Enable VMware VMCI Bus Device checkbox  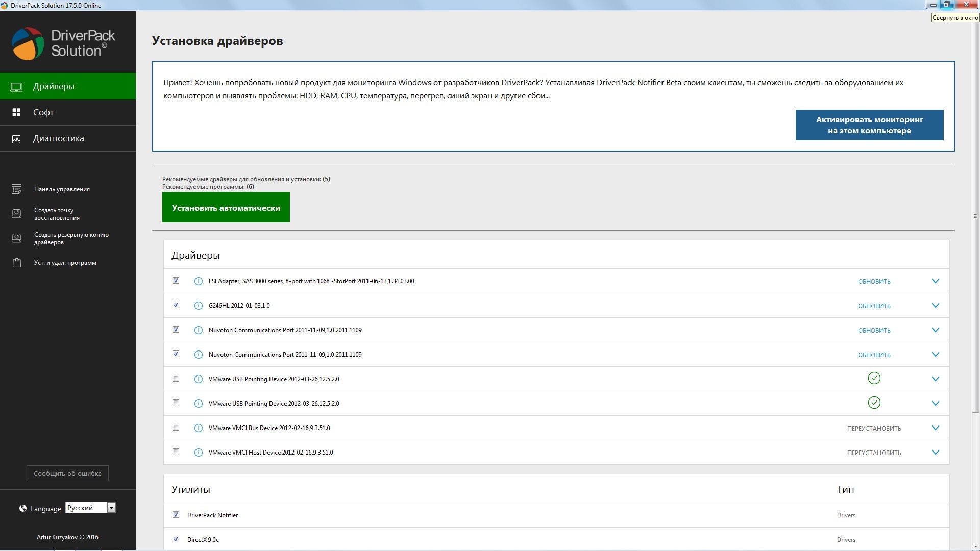click(x=176, y=428)
